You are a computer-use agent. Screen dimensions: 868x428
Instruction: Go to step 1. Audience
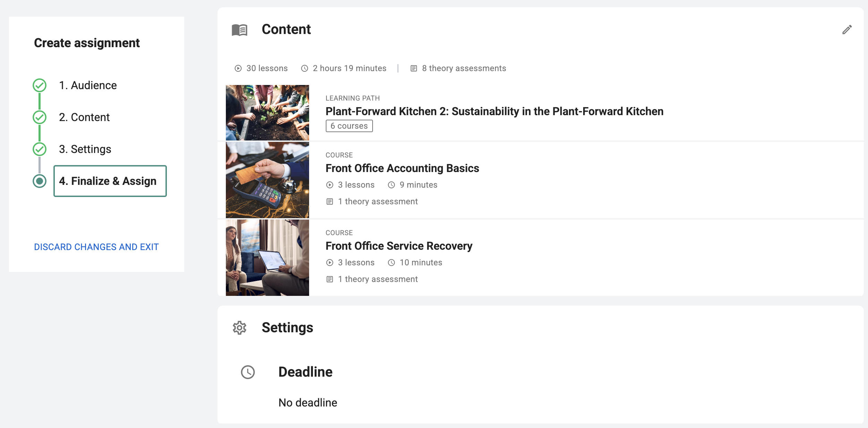click(88, 85)
